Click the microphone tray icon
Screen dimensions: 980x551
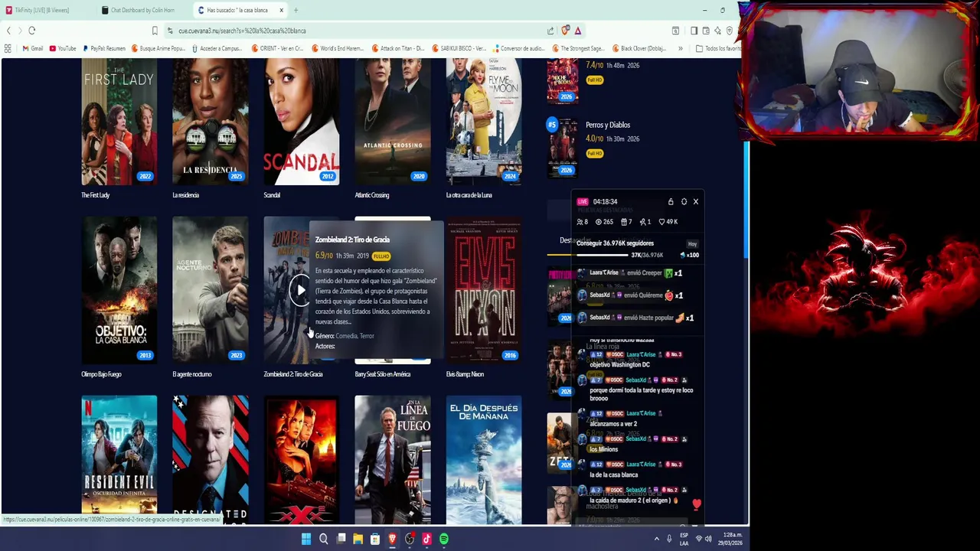click(669, 539)
